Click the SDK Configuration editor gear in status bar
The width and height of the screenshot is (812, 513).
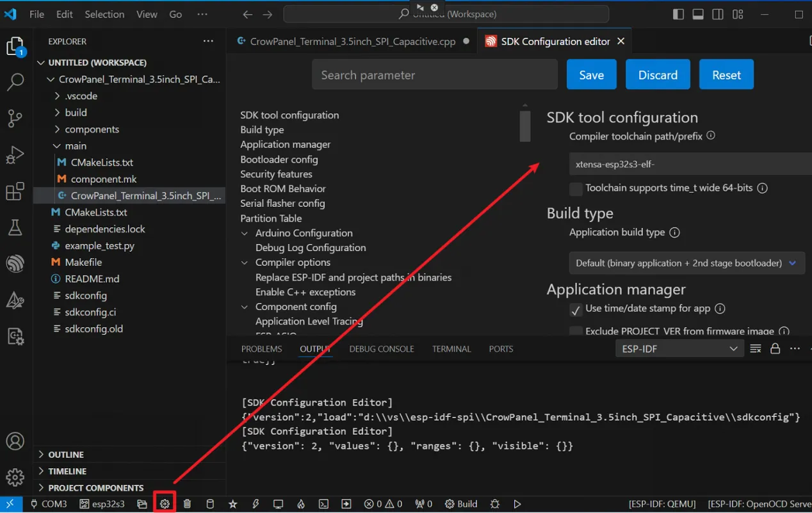(165, 504)
